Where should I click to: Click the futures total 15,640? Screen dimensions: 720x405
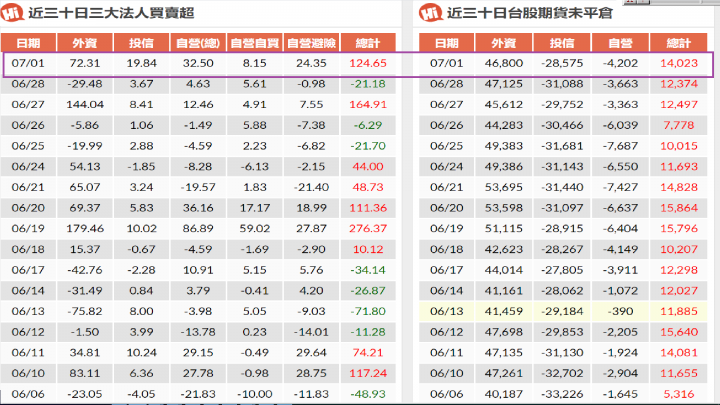[679, 332]
